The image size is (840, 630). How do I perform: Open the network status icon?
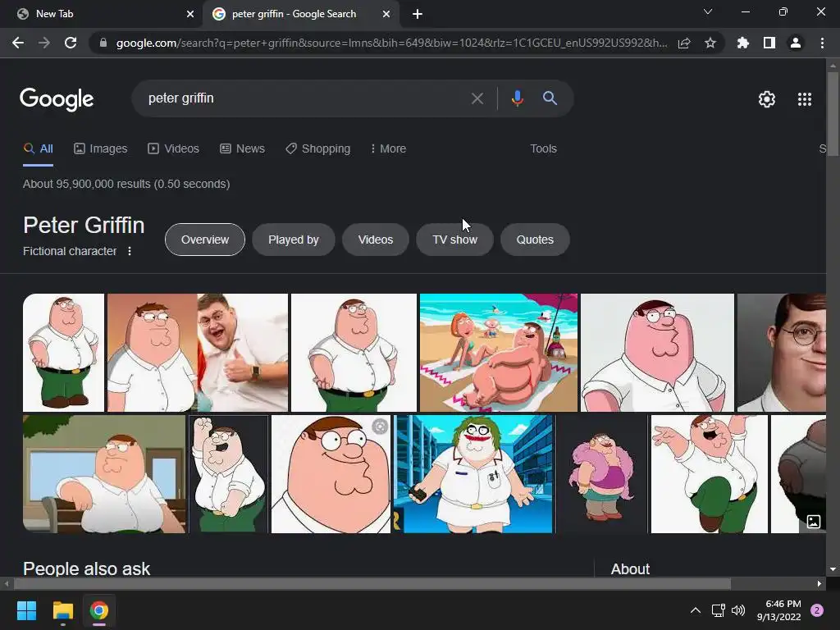tap(718, 610)
